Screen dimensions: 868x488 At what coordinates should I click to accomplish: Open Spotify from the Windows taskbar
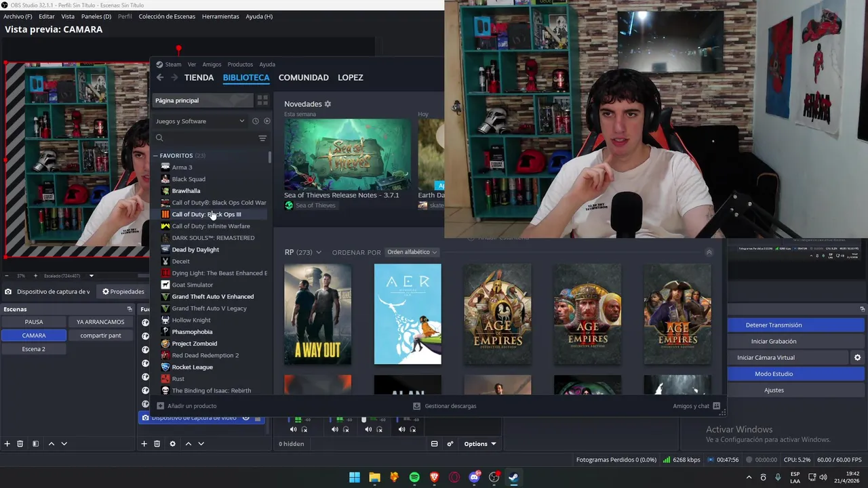(x=414, y=477)
